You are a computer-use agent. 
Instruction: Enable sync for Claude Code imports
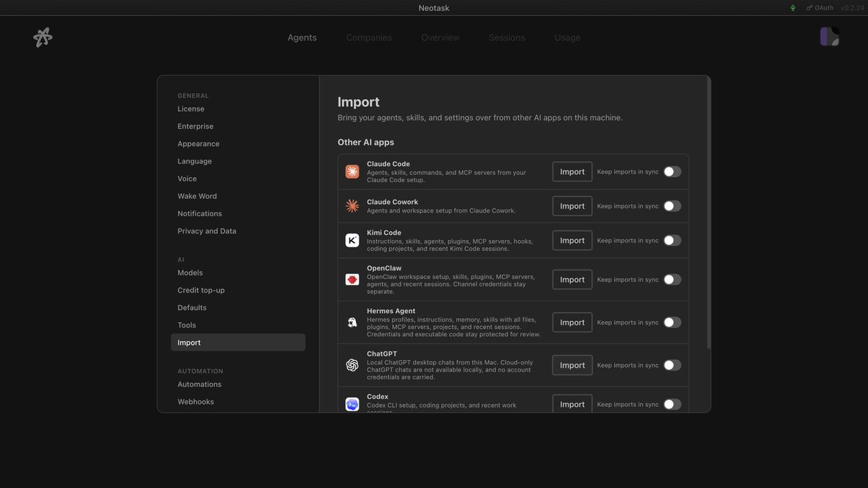(672, 171)
